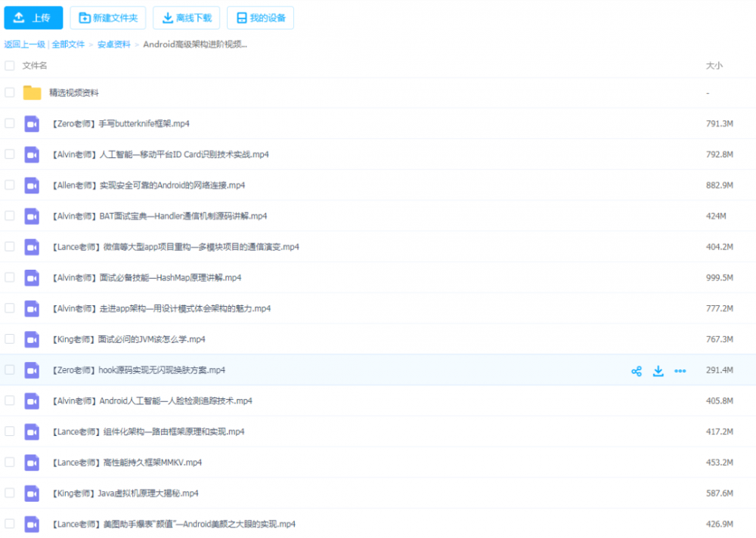756x538 pixels.
Task: Select the checkbox of BAT面试宝典 Handler video
Action: point(9,215)
